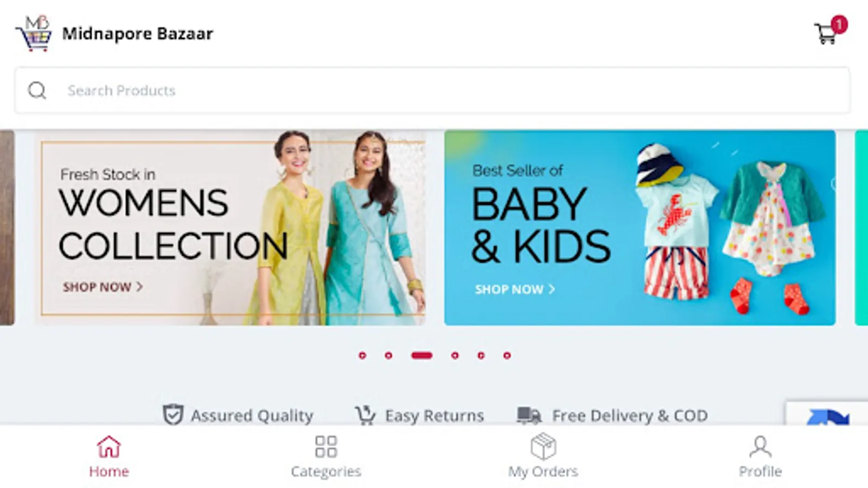Open the Profile person icon

point(760,447)
